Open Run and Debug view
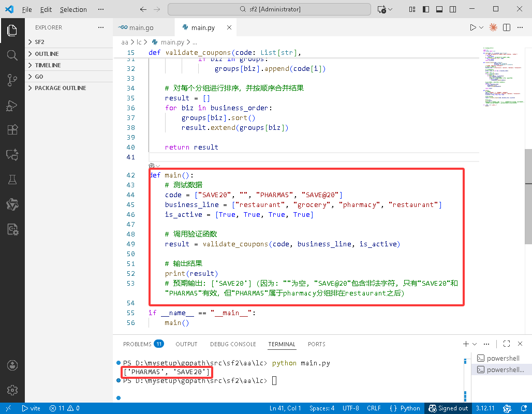 (12, 105)
